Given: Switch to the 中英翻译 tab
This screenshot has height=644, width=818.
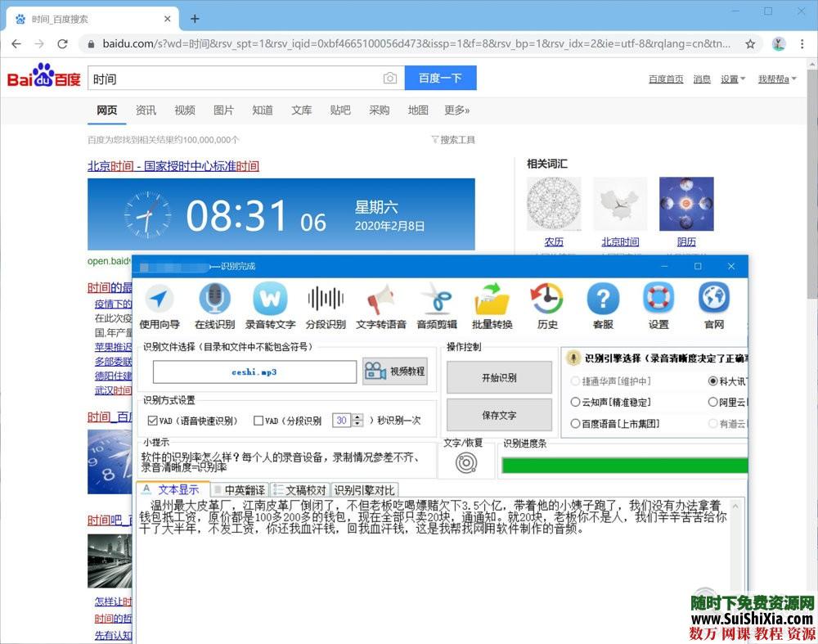Looking at the screenshot, I should click(239, 489).
